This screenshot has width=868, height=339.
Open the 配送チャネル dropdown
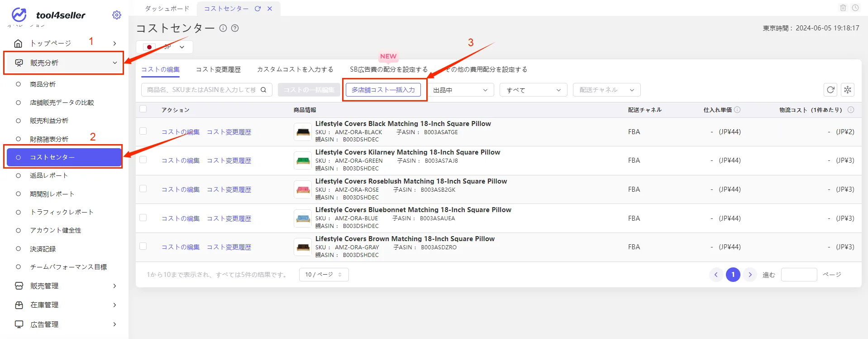point(607,90)
